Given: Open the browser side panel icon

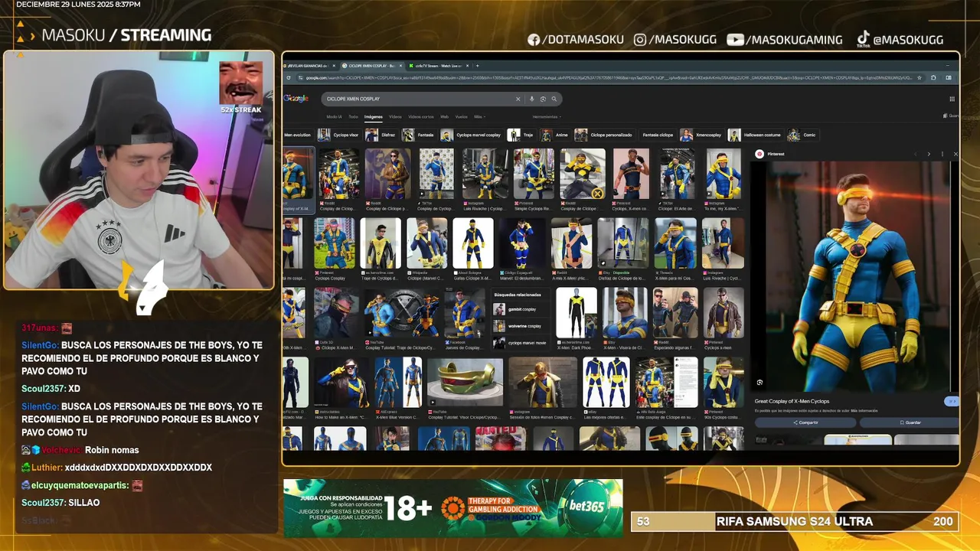Looking at the screenshot, I should pyautogui.click(x=949, y=77).
